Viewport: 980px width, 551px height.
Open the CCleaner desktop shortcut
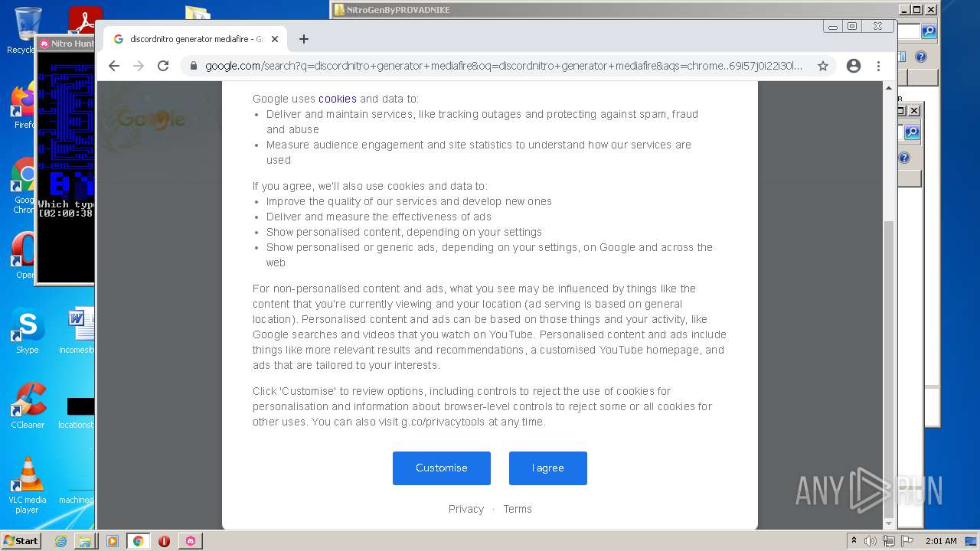tap(28, 406)
